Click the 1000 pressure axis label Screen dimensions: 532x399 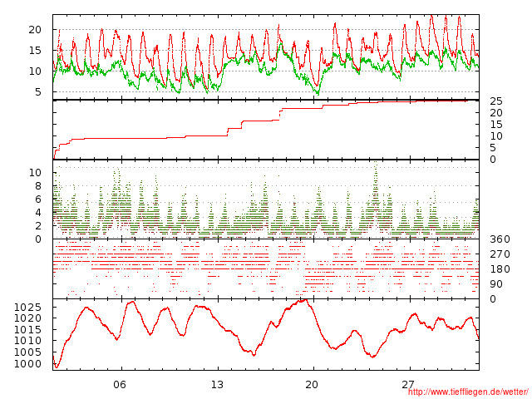point(27,364)
